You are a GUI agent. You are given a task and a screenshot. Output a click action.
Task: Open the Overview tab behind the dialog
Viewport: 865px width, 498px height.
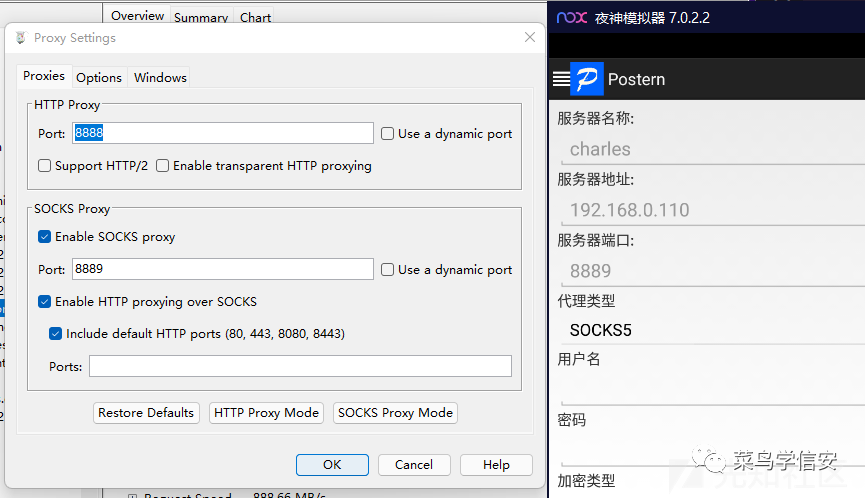pyautogui.click(x=137, y=15)
